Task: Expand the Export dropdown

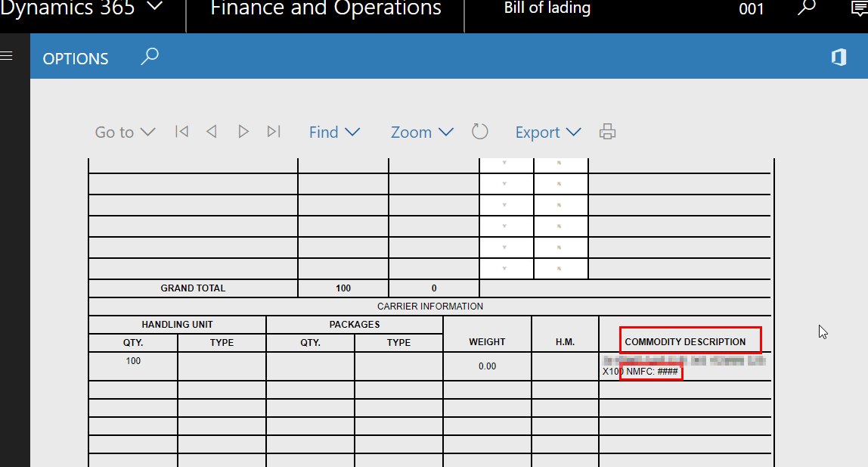Action: [547, 132]
